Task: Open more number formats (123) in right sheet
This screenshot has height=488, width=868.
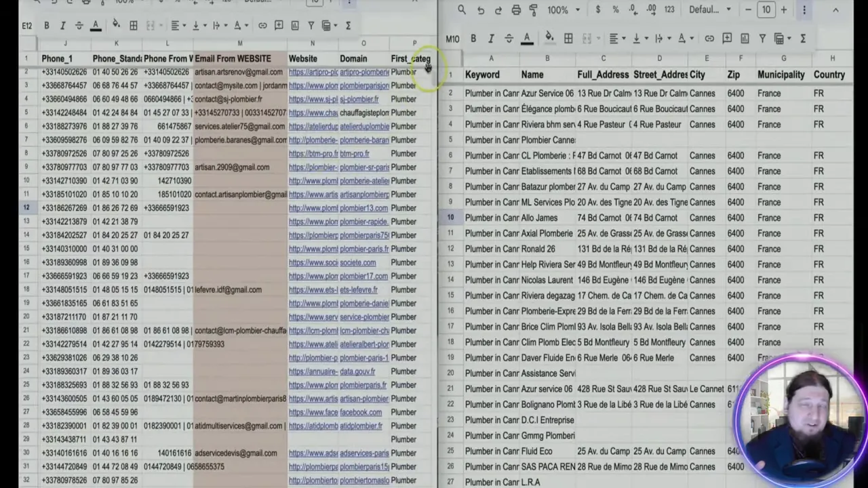Action: click(669, 10)
